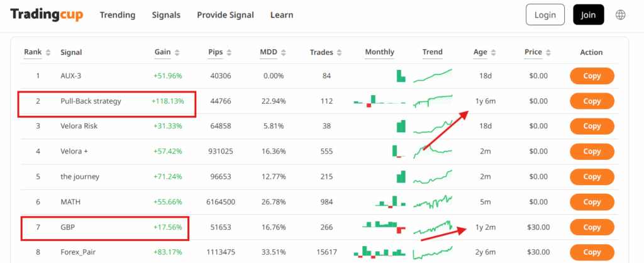Sort by Age column header
Screen dimensions: 644x263
pyautogui.click(x=484, y=53)
